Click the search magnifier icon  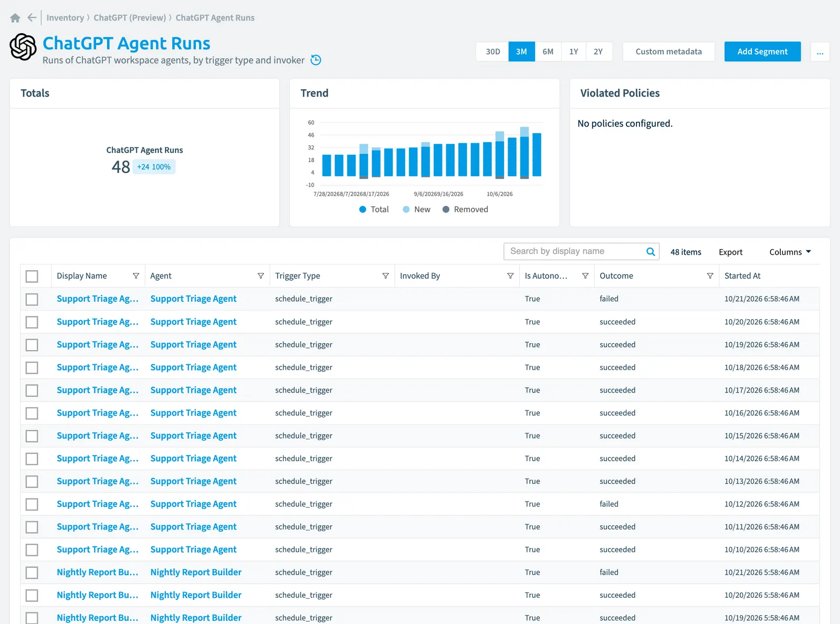pos(650,251)
